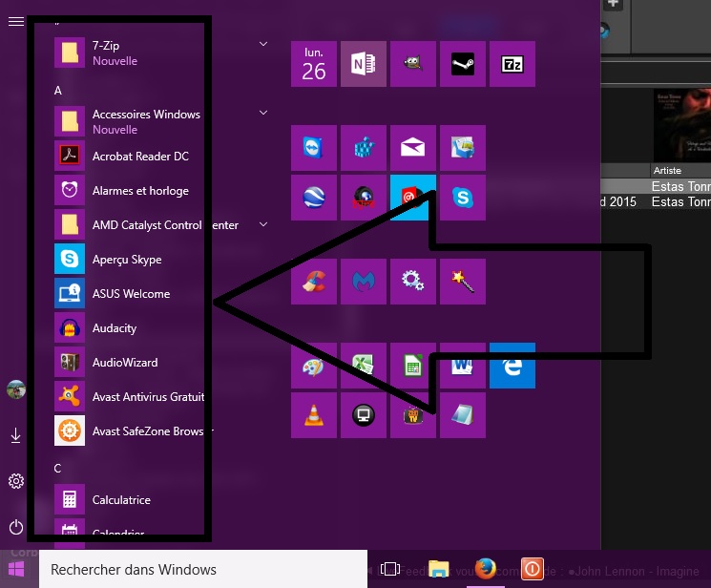Launch the CCleaner tile
The width and height of the screenshot is (711, 588).
(314, 282)
